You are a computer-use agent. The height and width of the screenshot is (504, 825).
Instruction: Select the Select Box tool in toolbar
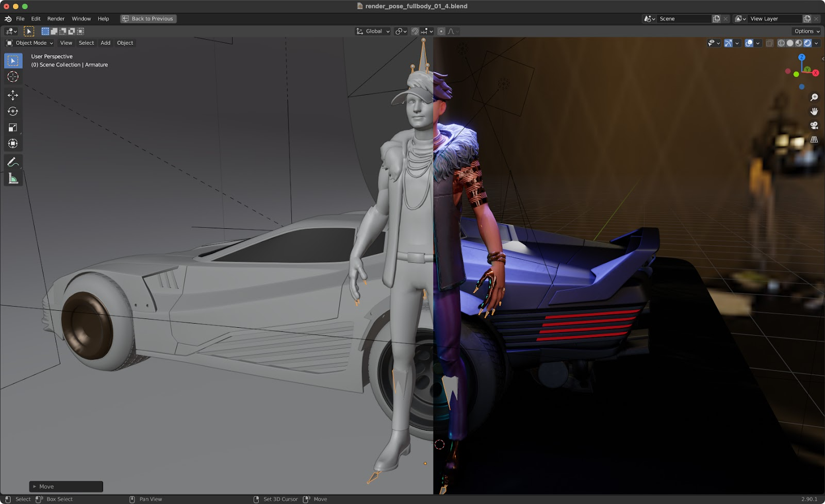pos(13,61)
